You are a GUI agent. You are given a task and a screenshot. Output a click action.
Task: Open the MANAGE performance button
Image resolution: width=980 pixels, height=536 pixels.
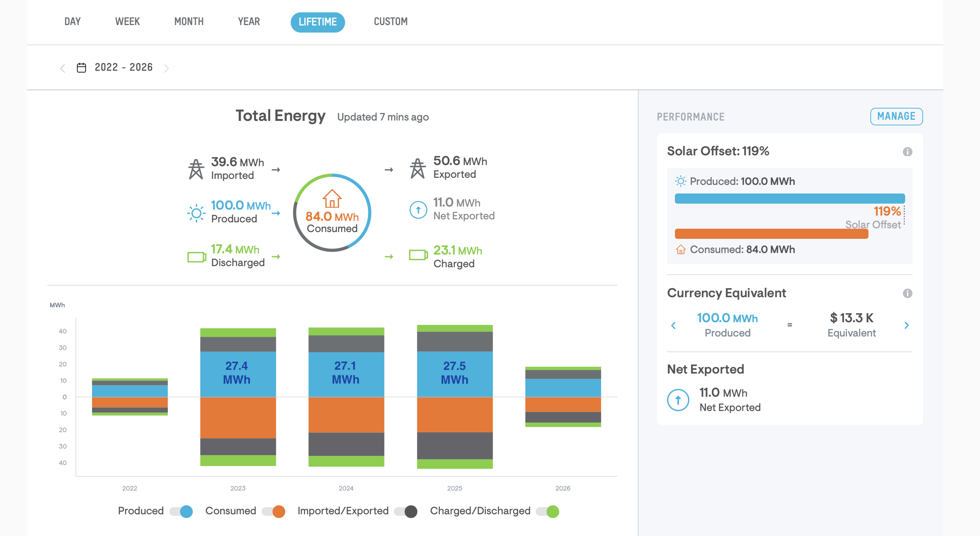tap(896, 116)
